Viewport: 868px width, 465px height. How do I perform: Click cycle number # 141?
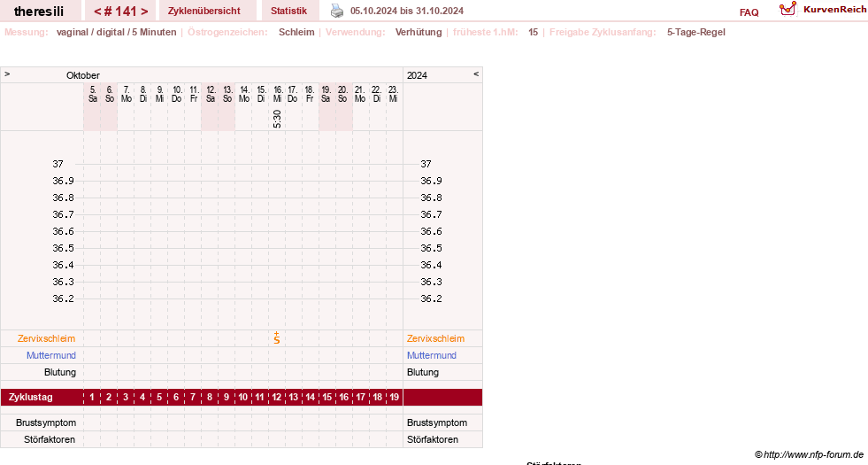120,12
